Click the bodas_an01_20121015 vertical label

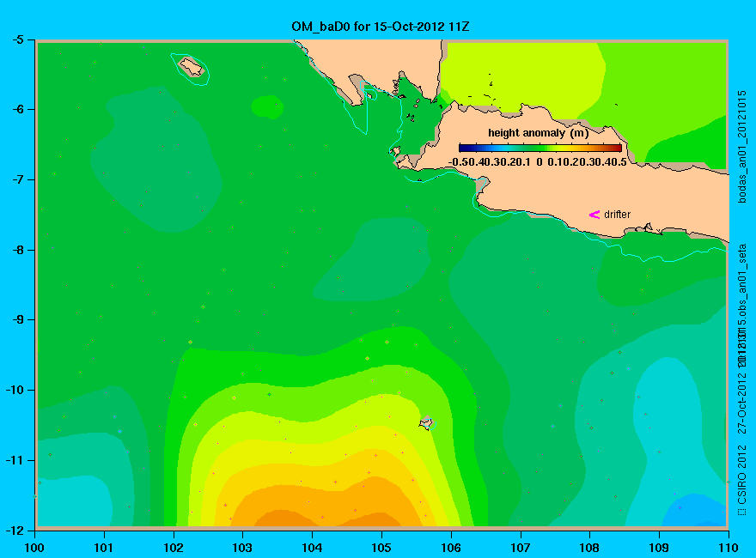coord(742,147)
